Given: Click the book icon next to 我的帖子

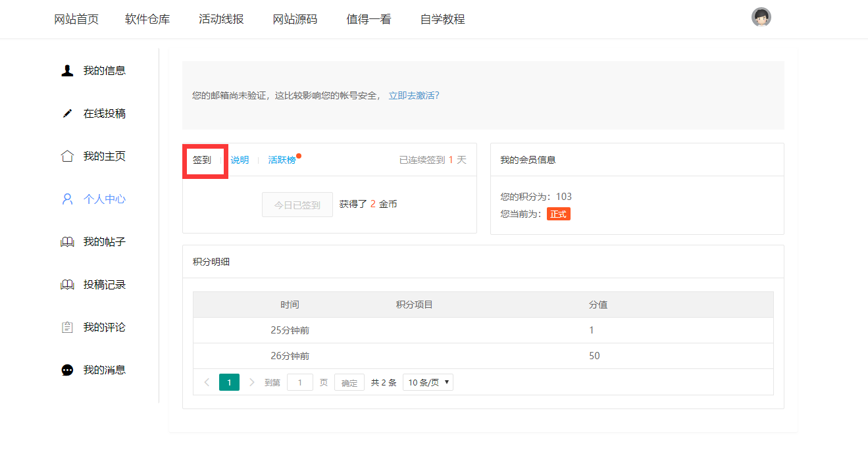Looking at the screenshot, I should 66,241.
